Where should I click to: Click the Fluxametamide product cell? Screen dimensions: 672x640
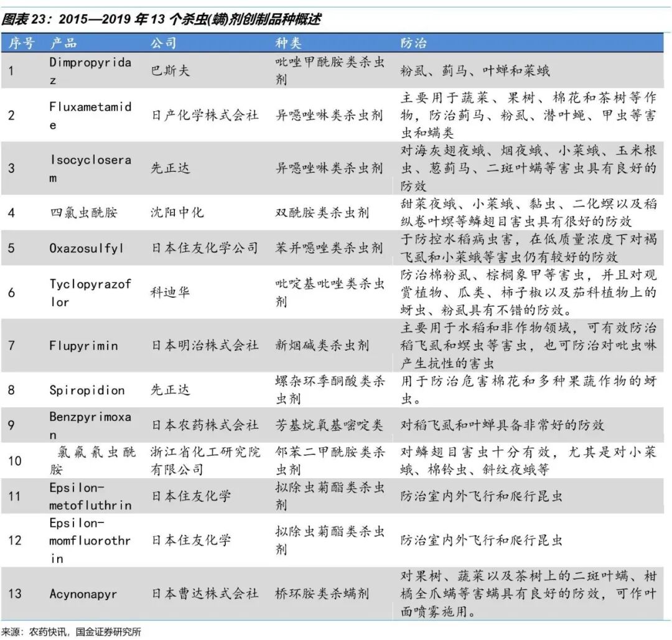pos(90,115)
